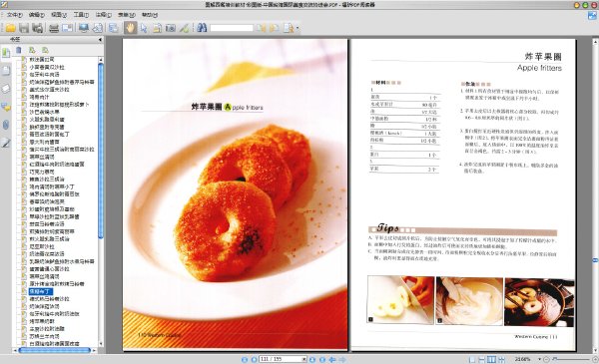This screenshot has width=599, height=364.
Task: Enter full screen with the monitor icon
Action: (x=84, y=28)
